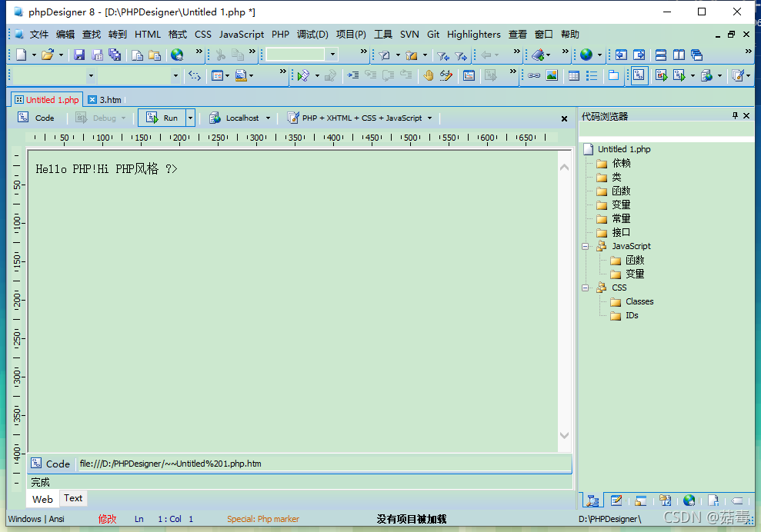The image size is (761, 532).
Task: Open the Git menu
Action: click(x=433, y=35)
